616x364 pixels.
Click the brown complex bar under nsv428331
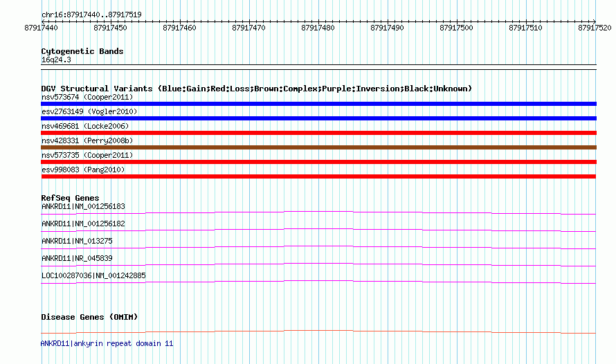coord(318,147)
